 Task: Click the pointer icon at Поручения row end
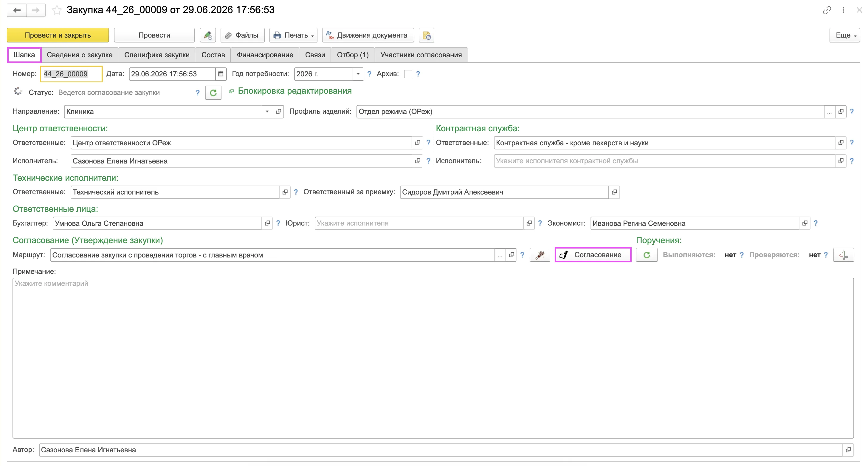[843, 255]
